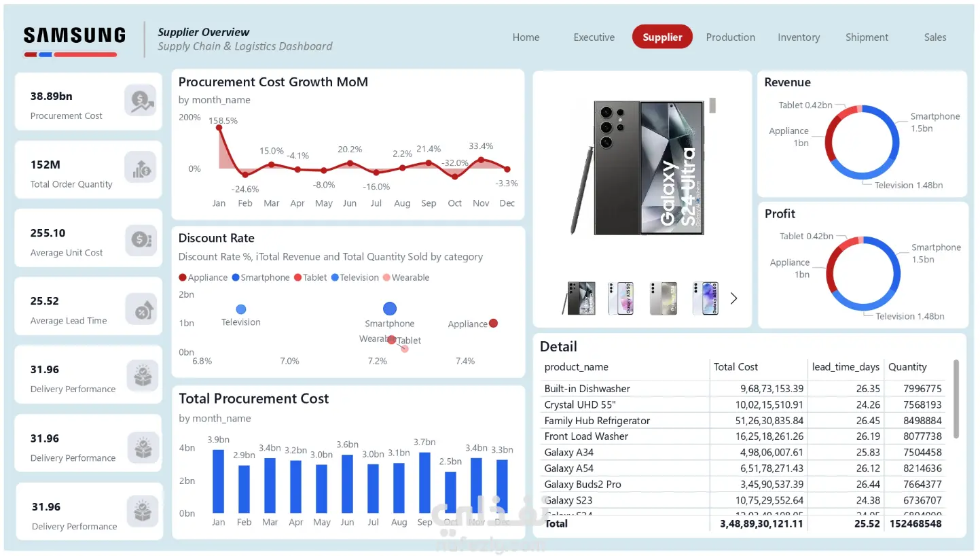This screenshot has height=556, width=980.
Task: Sort by Total Cost column header
Action: [736, 367]
